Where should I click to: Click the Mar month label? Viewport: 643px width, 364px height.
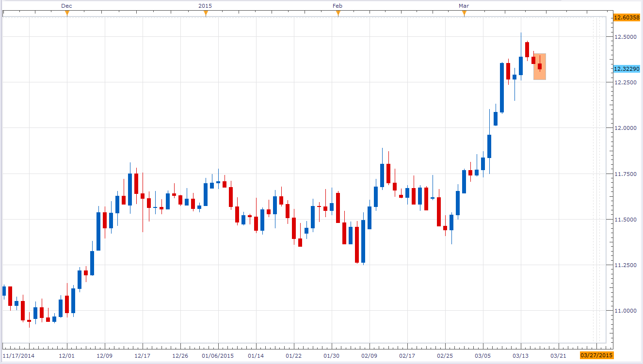coord(464,5)
